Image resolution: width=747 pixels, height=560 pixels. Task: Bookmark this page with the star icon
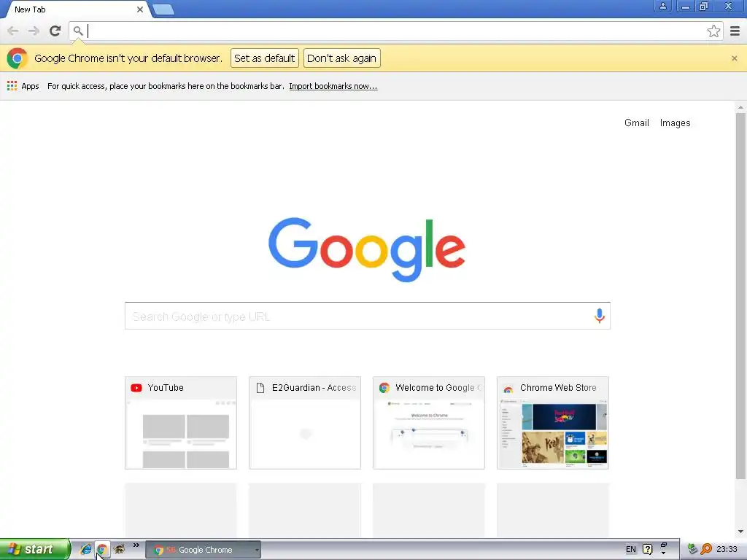coord(713,31)
